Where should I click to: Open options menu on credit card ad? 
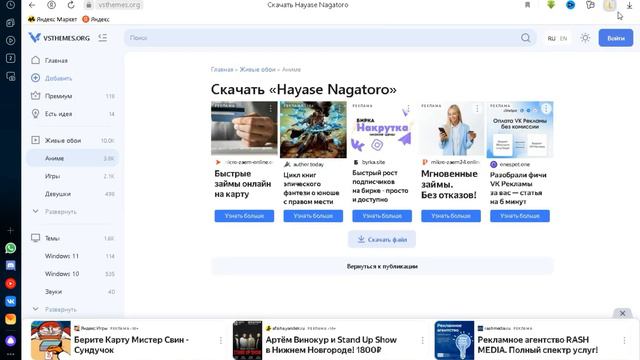click(x=270, y=108)
